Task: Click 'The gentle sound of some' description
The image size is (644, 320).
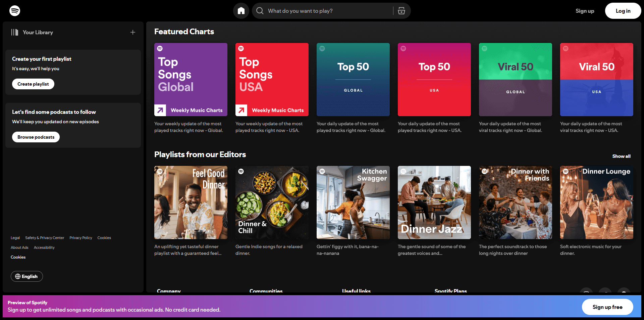Action: (432, 250)
